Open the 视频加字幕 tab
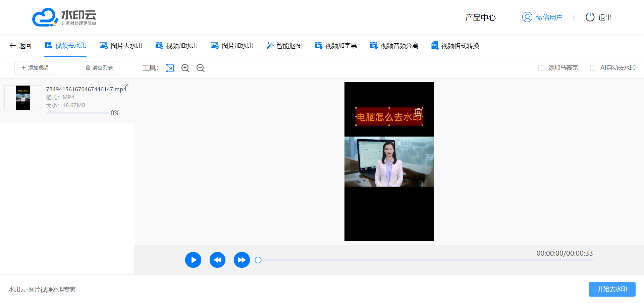The width and height of the screenshot is (644, 303). (x=336, y=46)
